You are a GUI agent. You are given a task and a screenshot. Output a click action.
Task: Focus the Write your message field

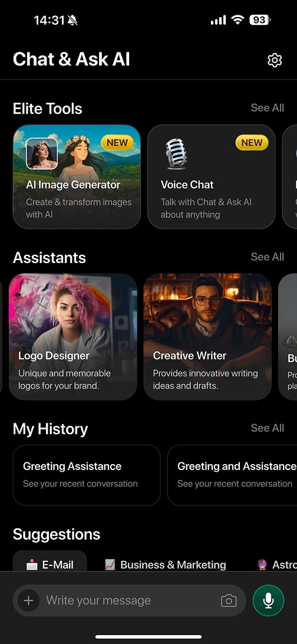[x=129, y=600]
